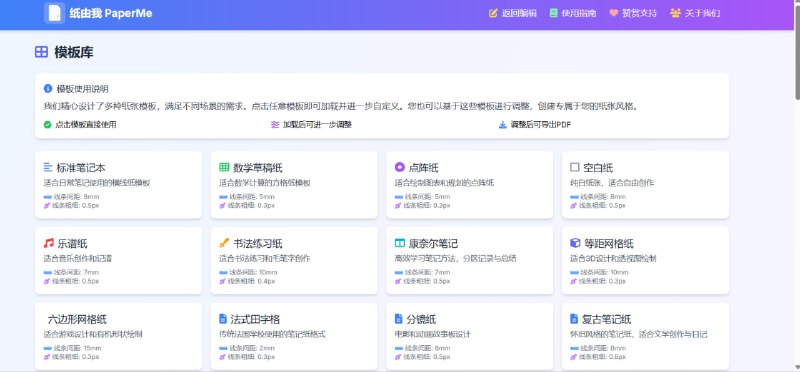Click 传统法国学校使用的笔记纸格式 description
800x372 pixels.
click(272, 335)
